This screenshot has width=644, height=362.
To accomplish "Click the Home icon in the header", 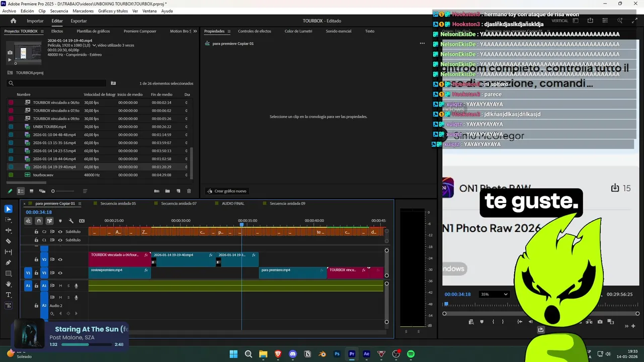I will click(14, 21).
